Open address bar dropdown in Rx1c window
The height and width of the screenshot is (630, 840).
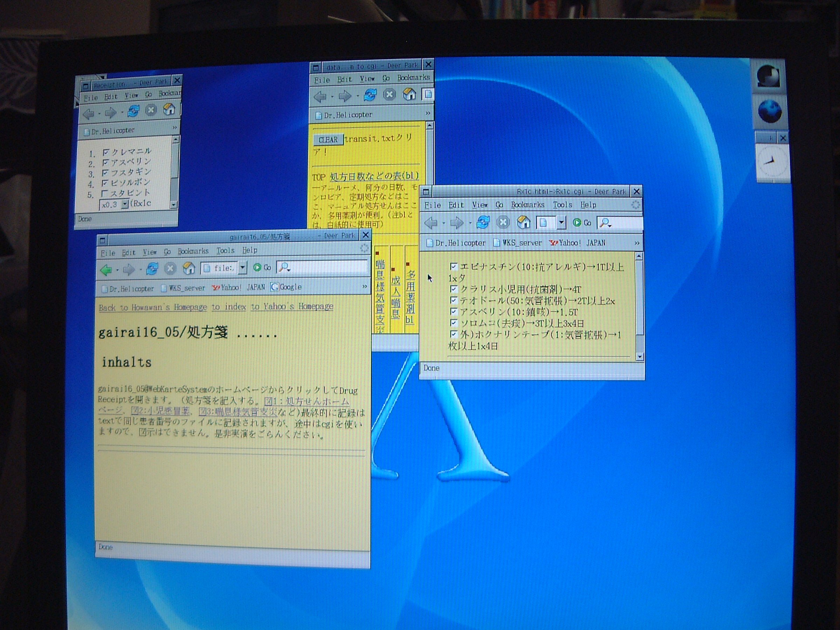(561, 223)
